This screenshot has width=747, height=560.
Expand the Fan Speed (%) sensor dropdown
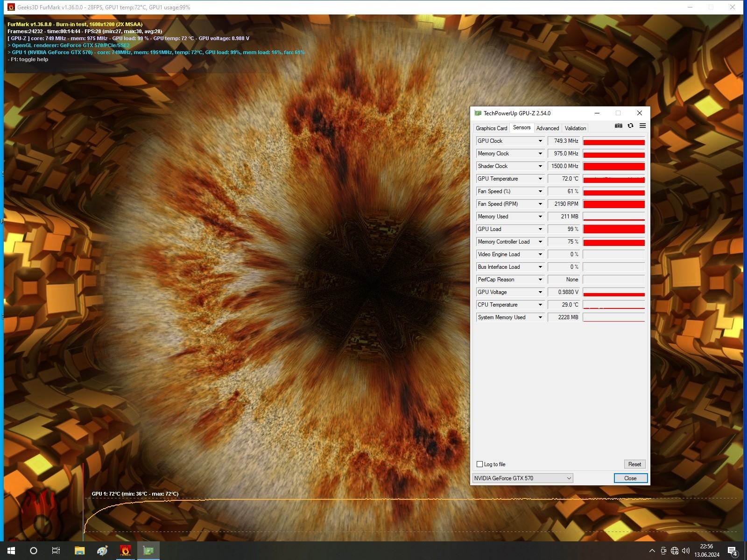pyautogui.click(x=540, y=191)
